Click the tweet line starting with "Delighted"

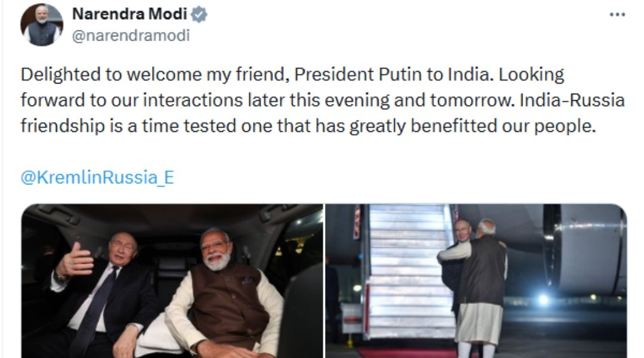click(292, 75)
